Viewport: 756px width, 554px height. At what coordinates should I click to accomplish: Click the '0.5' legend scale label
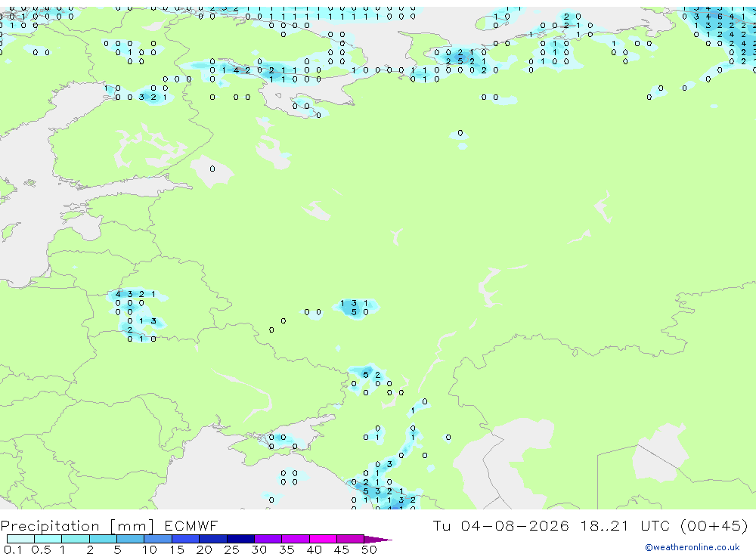click(41, 549)
